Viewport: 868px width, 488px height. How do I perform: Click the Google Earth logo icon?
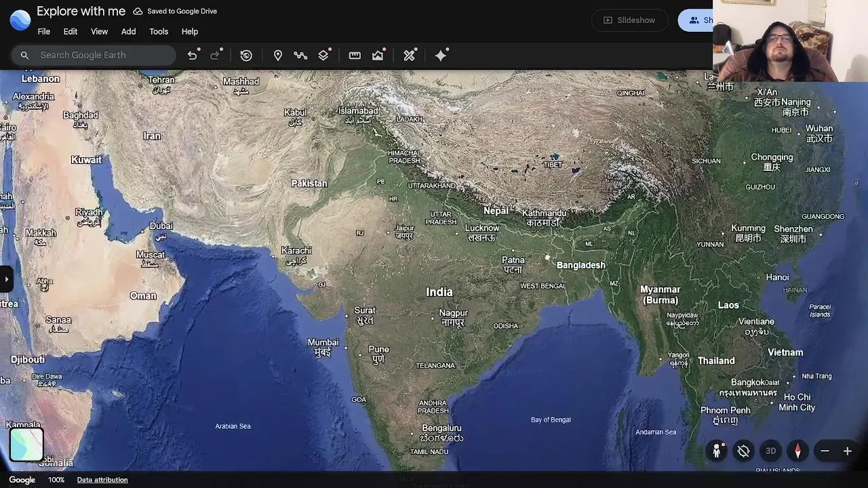coord(20,20)
